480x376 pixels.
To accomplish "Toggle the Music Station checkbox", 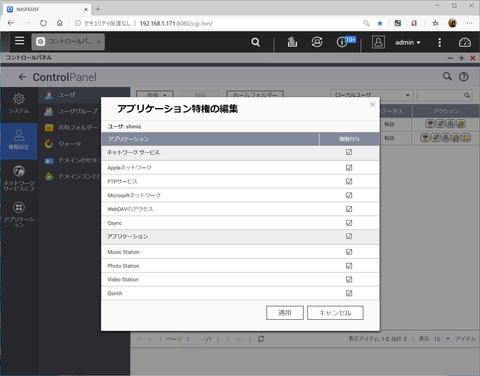I will coord(349,252).
